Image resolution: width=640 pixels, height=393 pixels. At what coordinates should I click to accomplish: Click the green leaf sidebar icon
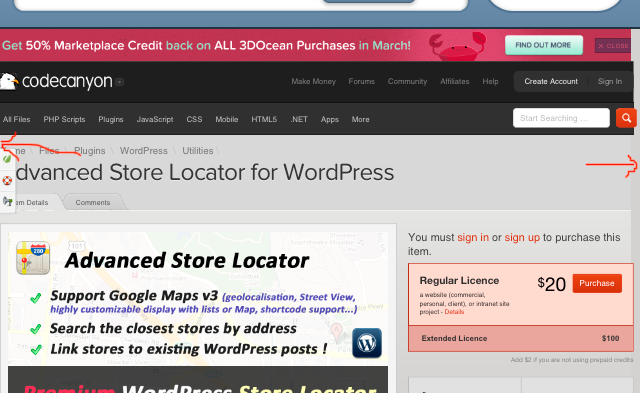pos(7,159)
